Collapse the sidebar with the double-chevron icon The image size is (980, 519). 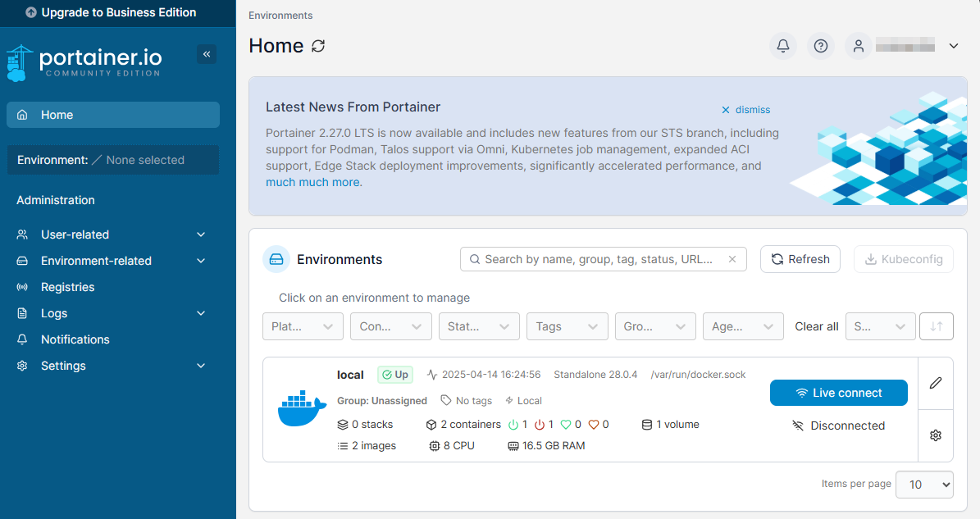207,54
